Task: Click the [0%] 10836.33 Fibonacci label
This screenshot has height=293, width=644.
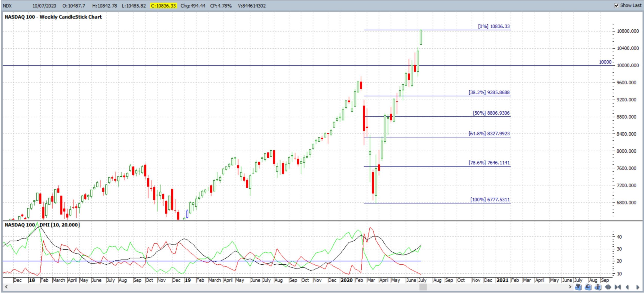Action: tap(494, 26)
